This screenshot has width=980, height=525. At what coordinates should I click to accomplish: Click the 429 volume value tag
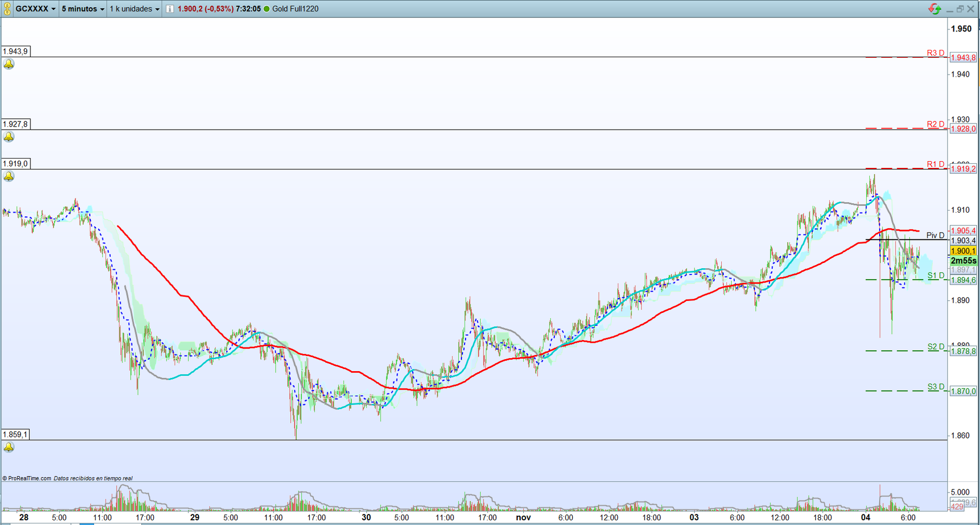(957, 507)
